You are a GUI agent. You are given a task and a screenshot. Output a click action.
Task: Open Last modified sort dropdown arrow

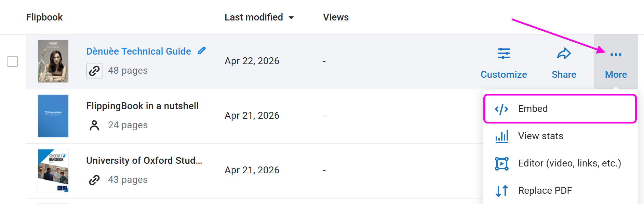click(x=291, y=18)
